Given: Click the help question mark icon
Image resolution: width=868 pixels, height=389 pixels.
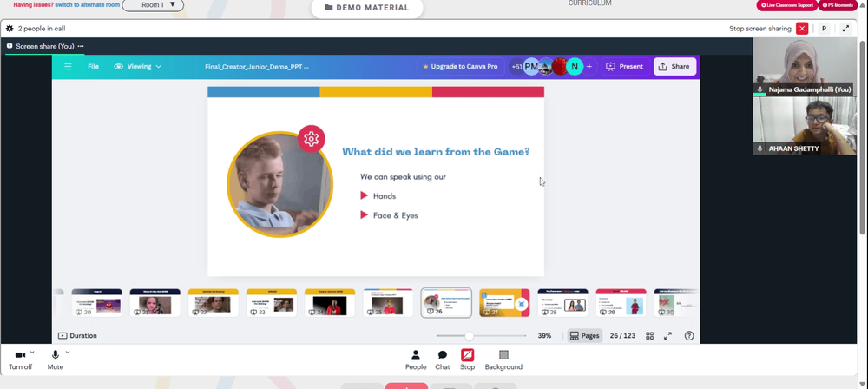Looking at the screenshot, I should [689, 336].
